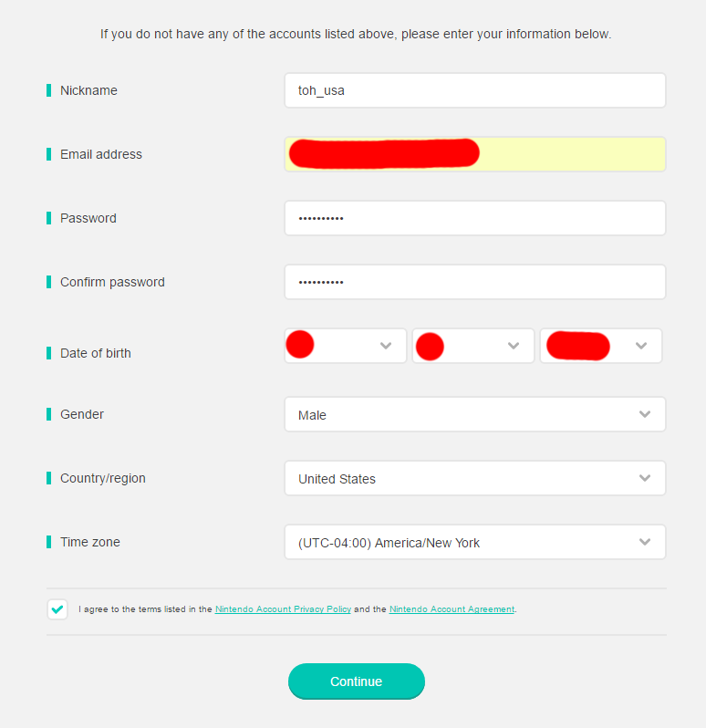Focus the Confirm password field
This screenshot has width=706, height=728.
point(474,282)
